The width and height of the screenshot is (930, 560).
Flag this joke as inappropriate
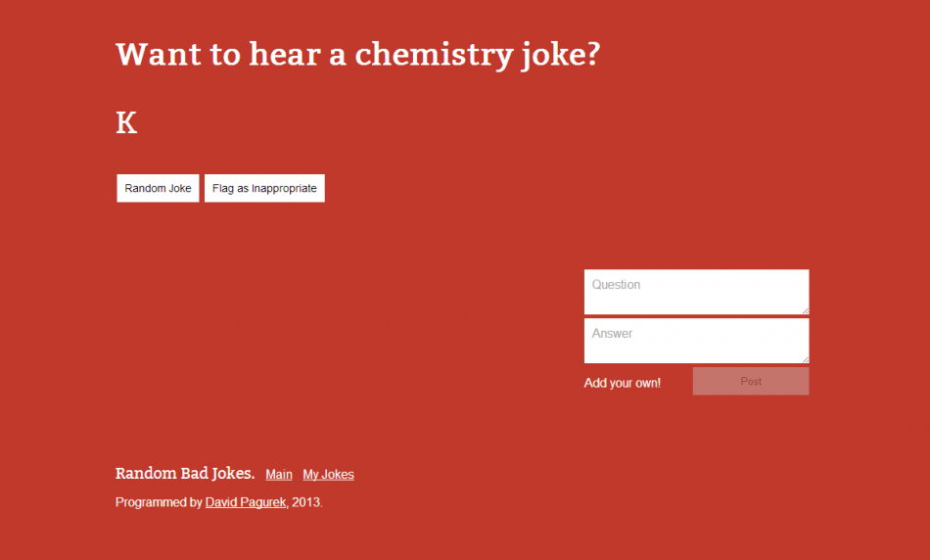point(264,188)
